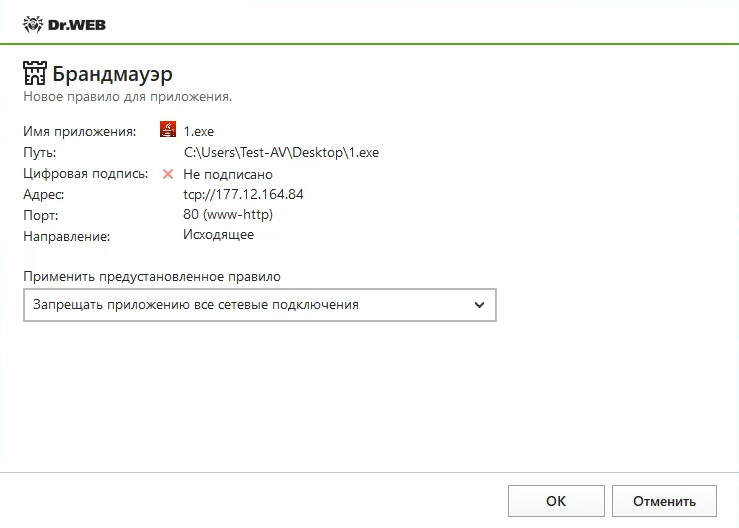
Task: Click the Dr.WEB brand name text
Action: pyautogui.click(x=77, y=25)
